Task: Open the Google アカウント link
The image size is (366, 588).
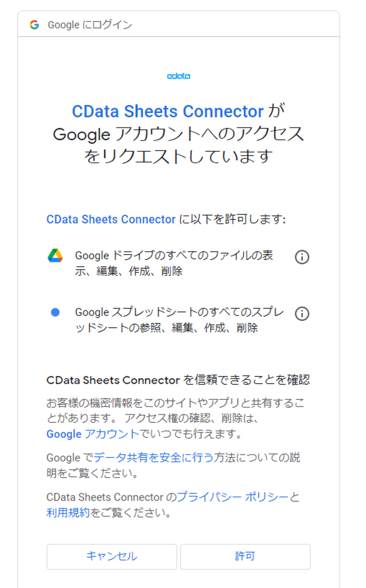Action: click(93, 434)
